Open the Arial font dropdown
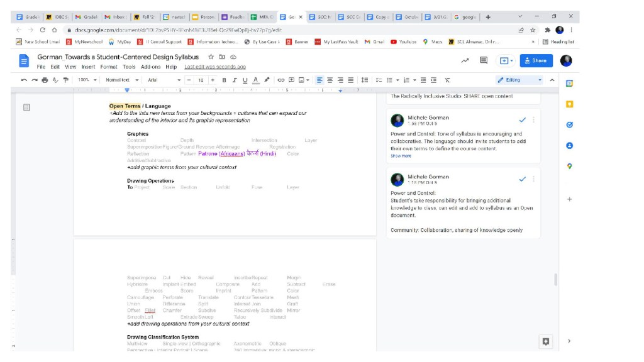 point(164,80)
